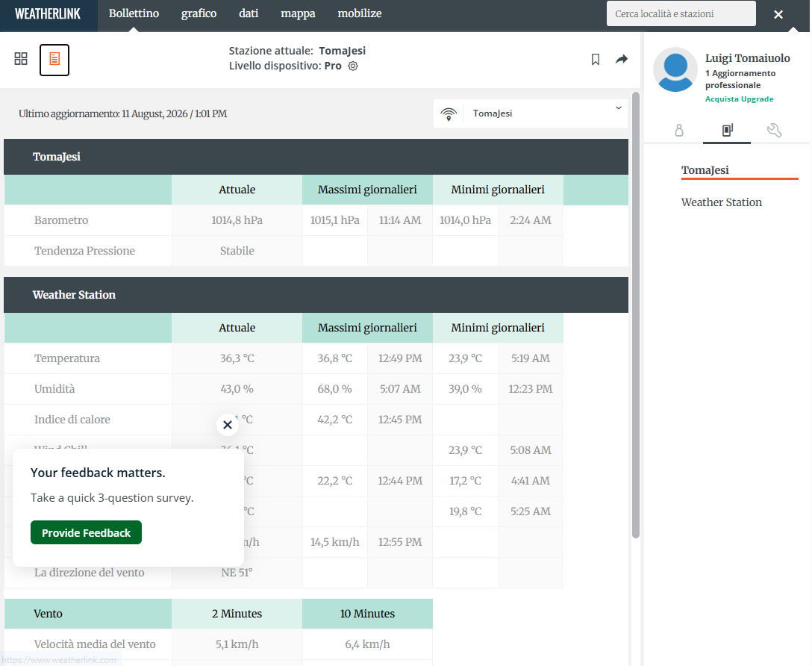This screenshot has height=666, width=812.
Task: Click the 1014,8 hPa current value
Action: tap(237, 220)
